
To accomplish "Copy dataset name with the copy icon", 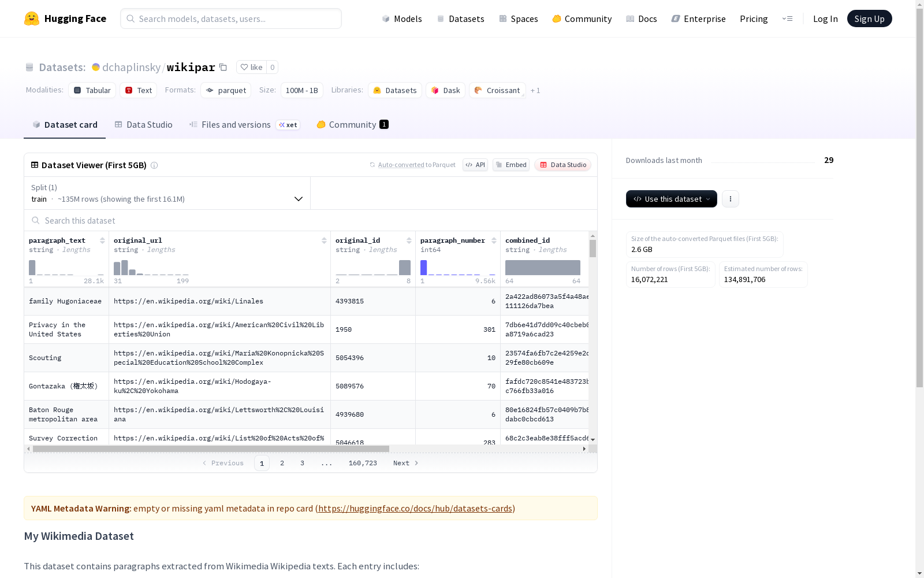I will click(223, 67).
